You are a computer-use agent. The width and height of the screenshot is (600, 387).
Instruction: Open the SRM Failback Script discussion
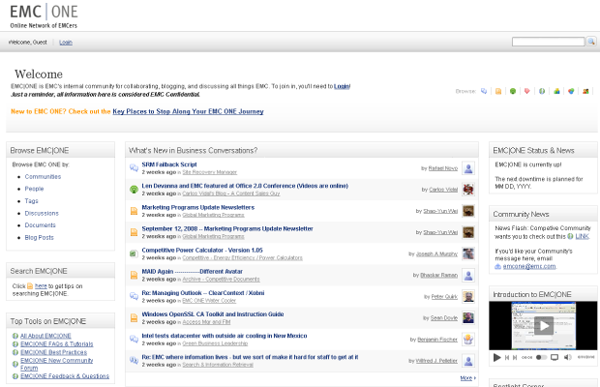click(x=169, y=164)
